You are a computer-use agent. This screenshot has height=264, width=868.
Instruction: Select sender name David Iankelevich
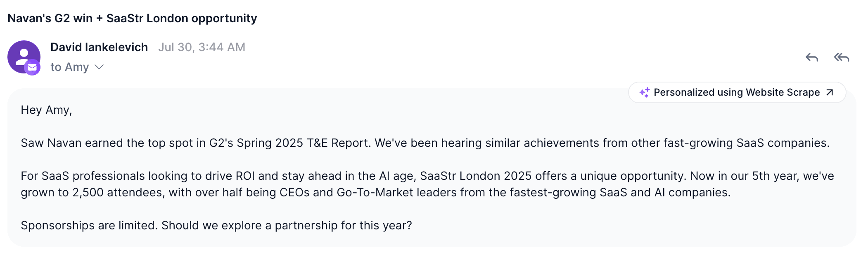coord(99,47)
